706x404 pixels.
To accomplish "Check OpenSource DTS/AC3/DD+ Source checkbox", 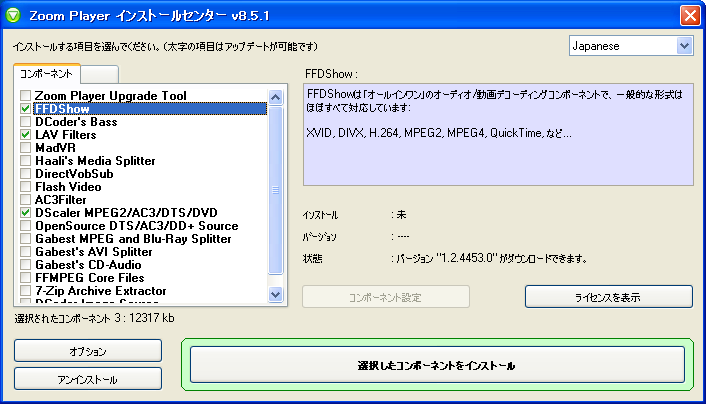I will [x=26, y=226].
